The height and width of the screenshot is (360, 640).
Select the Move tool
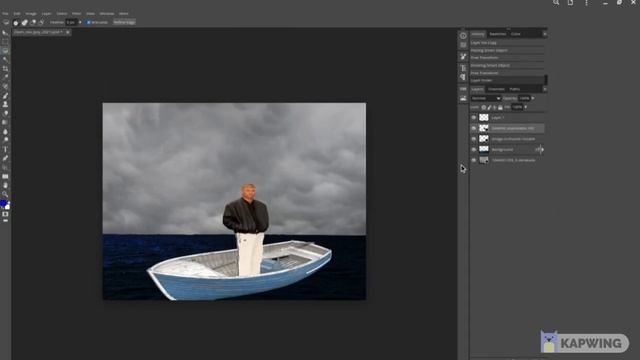click(x=5, y=33)
